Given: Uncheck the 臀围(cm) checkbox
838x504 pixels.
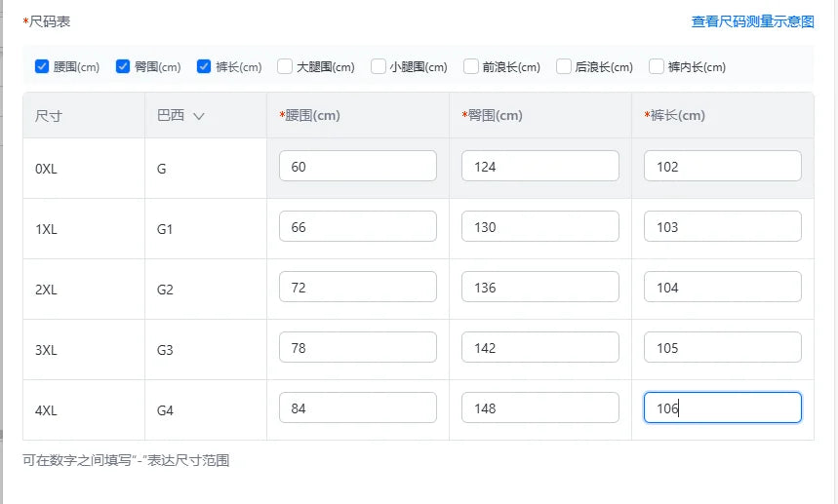Looking at the screenshot, I should pos(123,66).
